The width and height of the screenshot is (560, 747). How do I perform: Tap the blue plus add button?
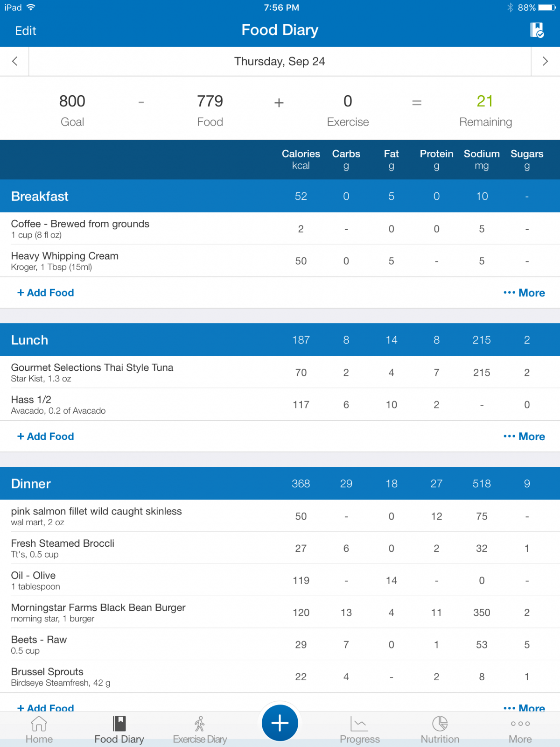280,723
